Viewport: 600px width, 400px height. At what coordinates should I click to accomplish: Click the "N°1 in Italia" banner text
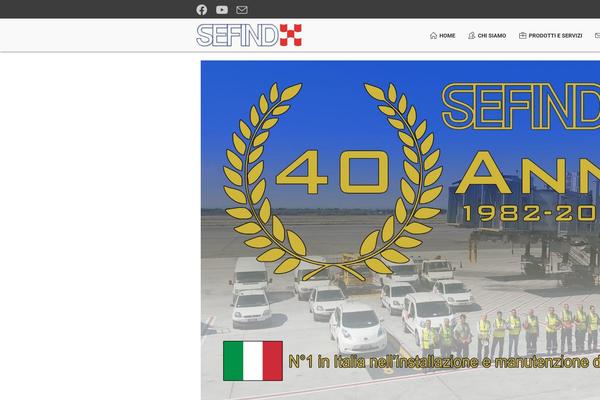444,362
